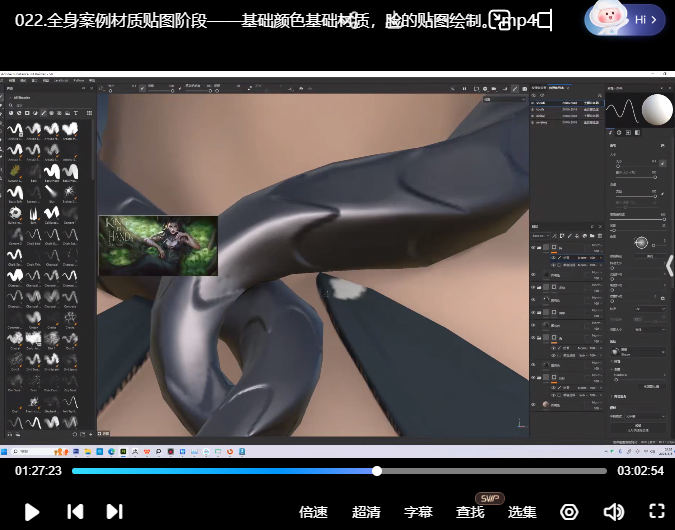Click the 查找 search button
This screenshot has width=675, height=530.
470,512
